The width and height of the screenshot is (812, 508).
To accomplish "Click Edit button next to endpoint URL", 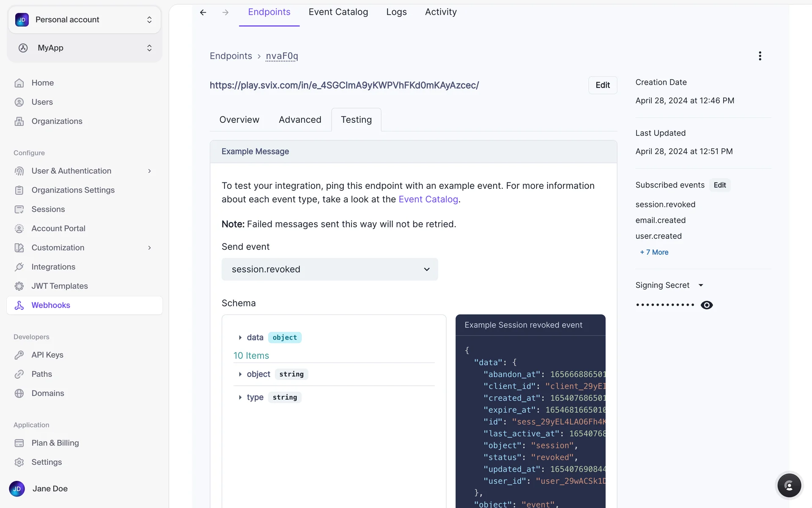I will [x=602, y=85].
